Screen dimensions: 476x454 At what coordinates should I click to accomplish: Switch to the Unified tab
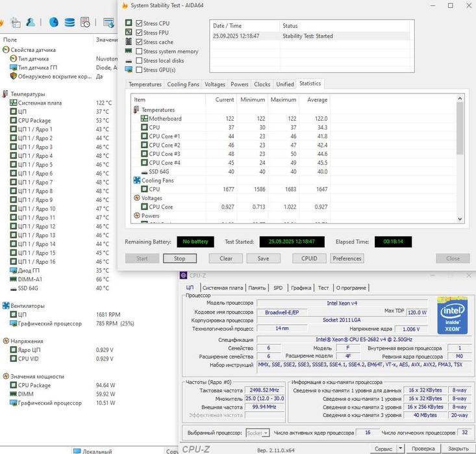[x=284, y=84]
